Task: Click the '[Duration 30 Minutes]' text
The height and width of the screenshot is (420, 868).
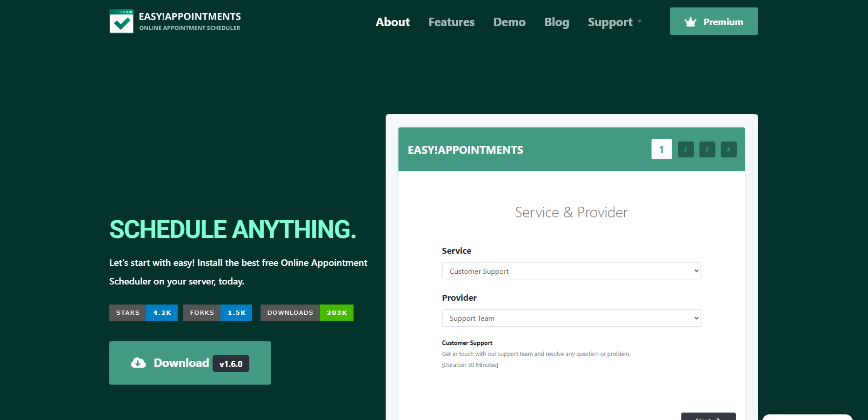Action: 470,365
